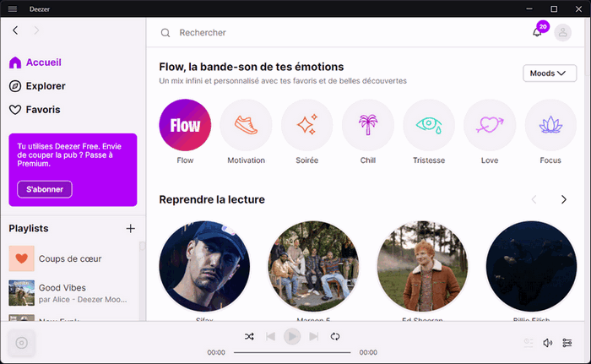Expand the Moods dropdown
The image size is (591, 364).
pos(550,73)
